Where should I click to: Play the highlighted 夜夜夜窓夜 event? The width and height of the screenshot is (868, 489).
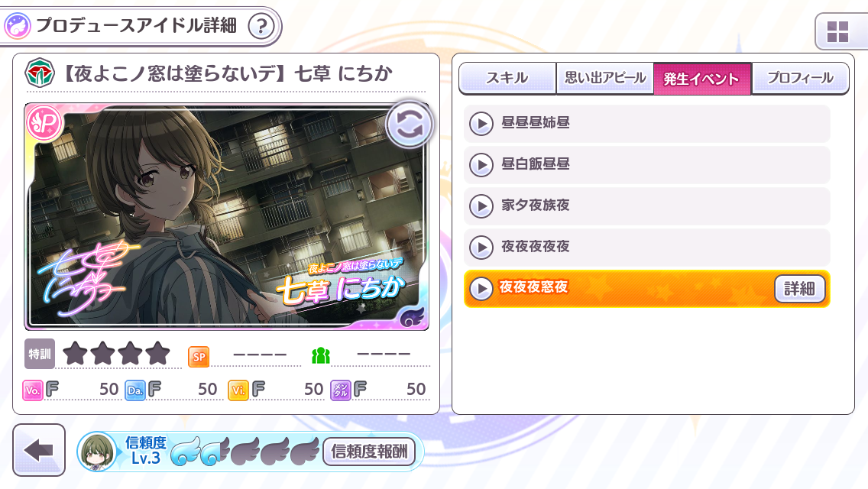[481, 289]
